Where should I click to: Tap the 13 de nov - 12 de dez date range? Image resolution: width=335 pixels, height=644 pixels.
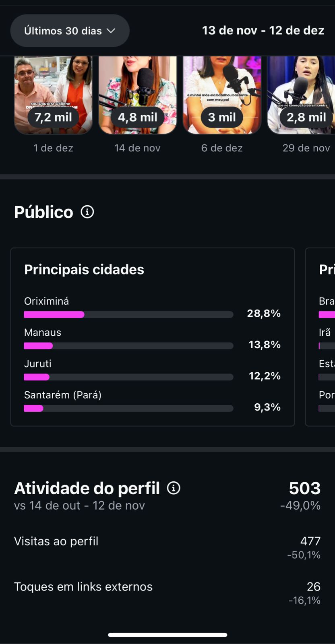(263, 31)
